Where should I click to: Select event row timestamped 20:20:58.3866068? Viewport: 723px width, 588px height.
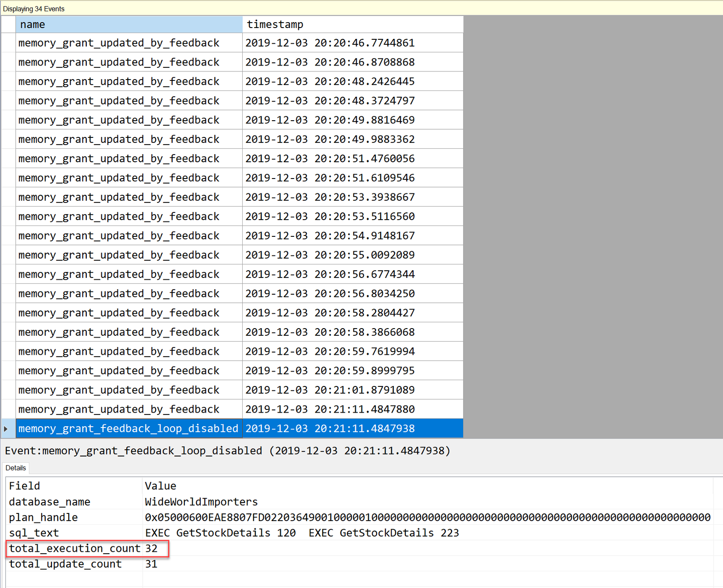tap(232, 332)
